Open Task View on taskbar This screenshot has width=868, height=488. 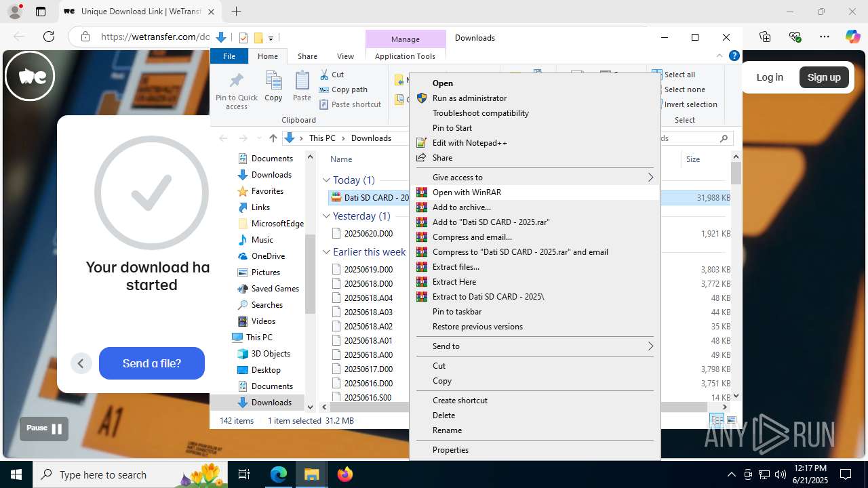[x=245, y=474]
